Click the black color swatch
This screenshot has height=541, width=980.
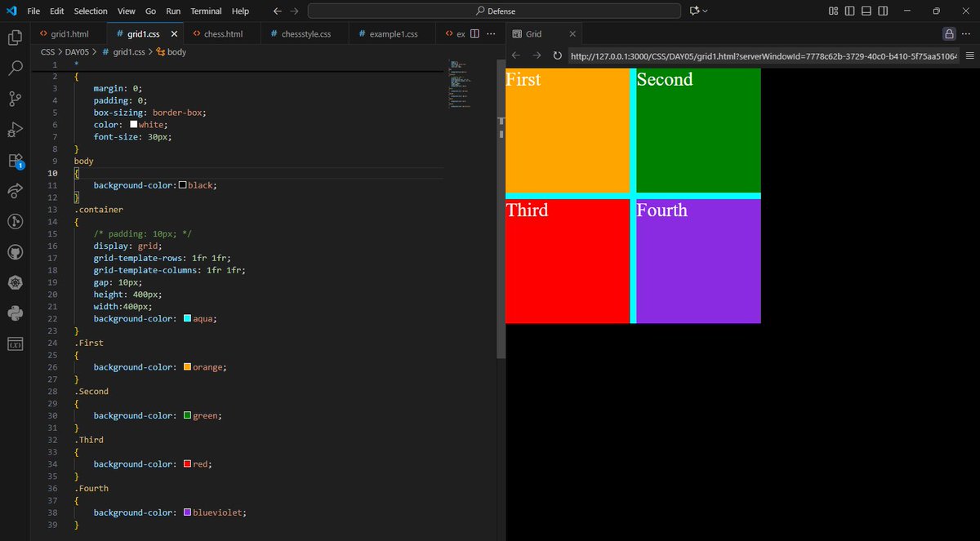(x=182, y=185)
